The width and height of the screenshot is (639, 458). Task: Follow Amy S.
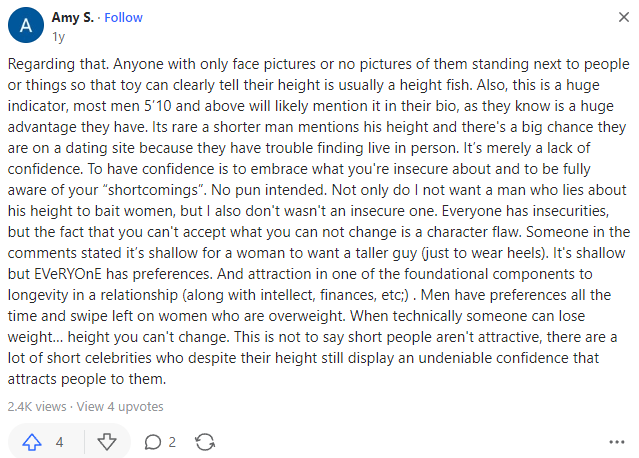[x=123, y=18]
